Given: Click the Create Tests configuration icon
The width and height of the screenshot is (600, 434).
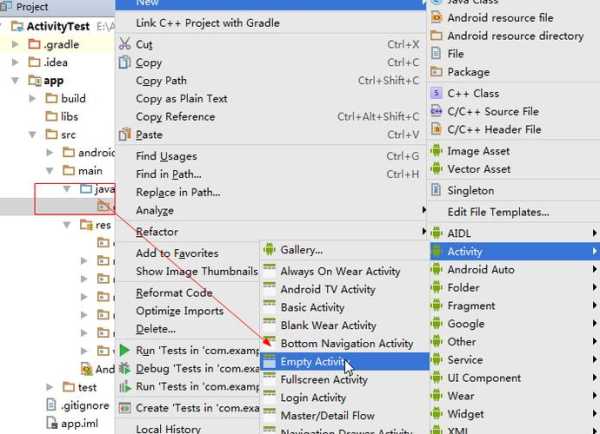Looking at the screenshot, I should [x=125, y=408].
